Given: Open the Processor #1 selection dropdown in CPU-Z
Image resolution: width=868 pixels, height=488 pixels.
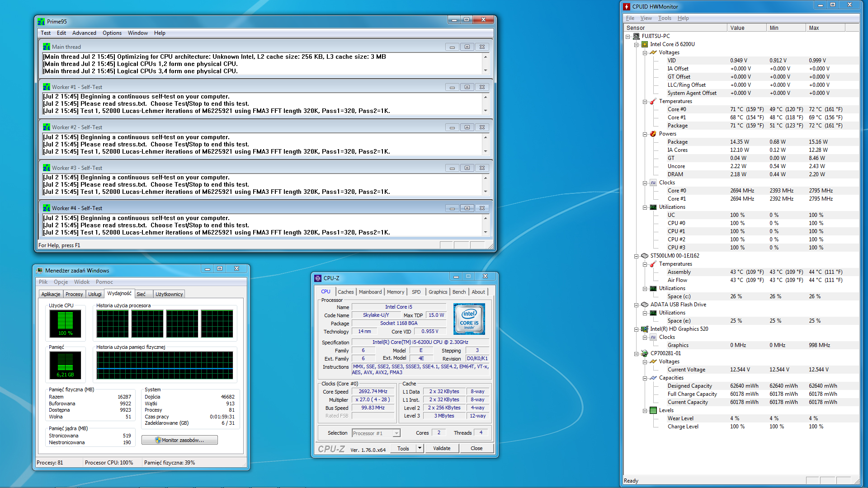Looking at the screenshot, I should 396,433.
